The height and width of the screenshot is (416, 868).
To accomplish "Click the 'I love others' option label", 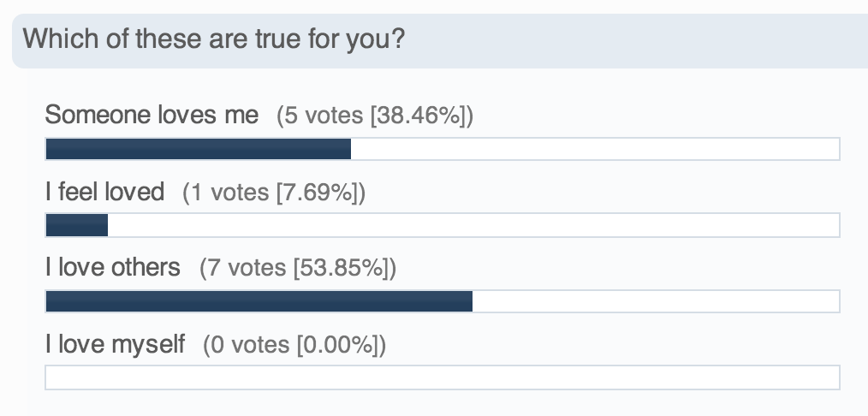I will point(113,267).
